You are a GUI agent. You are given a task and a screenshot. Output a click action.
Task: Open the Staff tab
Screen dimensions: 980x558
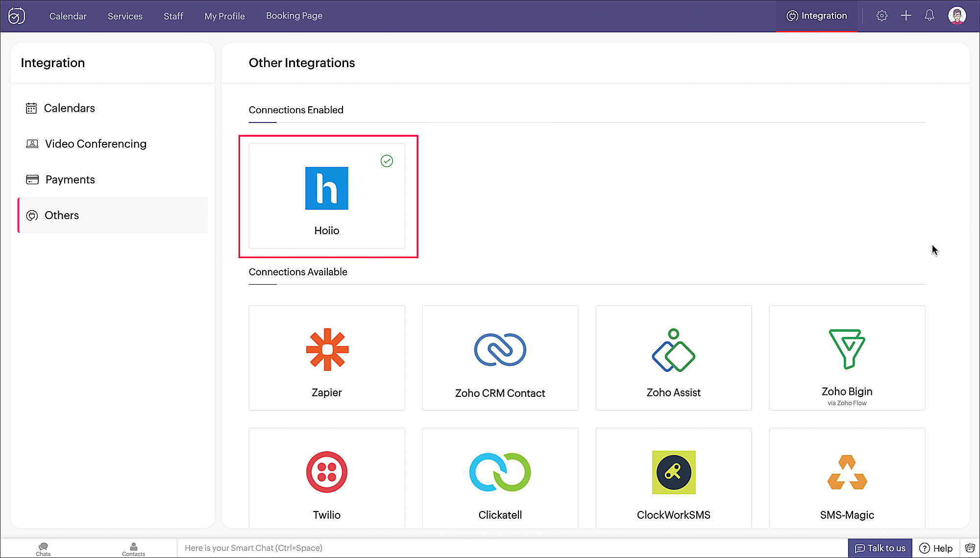pyautogui.click(x=173, y=16)
